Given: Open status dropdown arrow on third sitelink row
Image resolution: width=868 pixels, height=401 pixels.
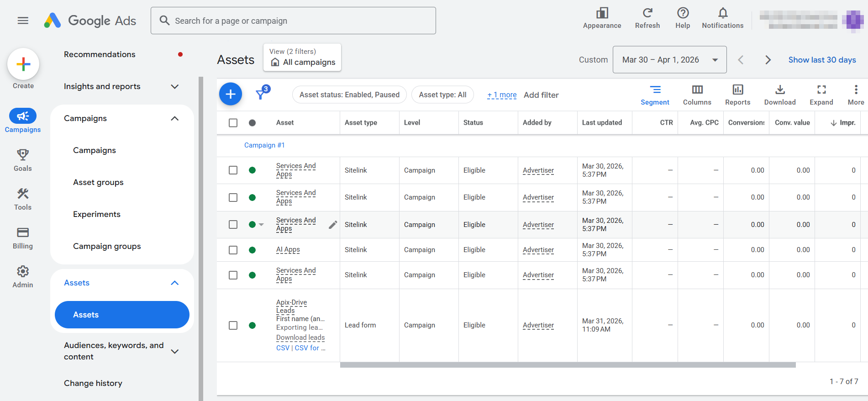Looking at the screenshot, I should click(x=261, y=225).
